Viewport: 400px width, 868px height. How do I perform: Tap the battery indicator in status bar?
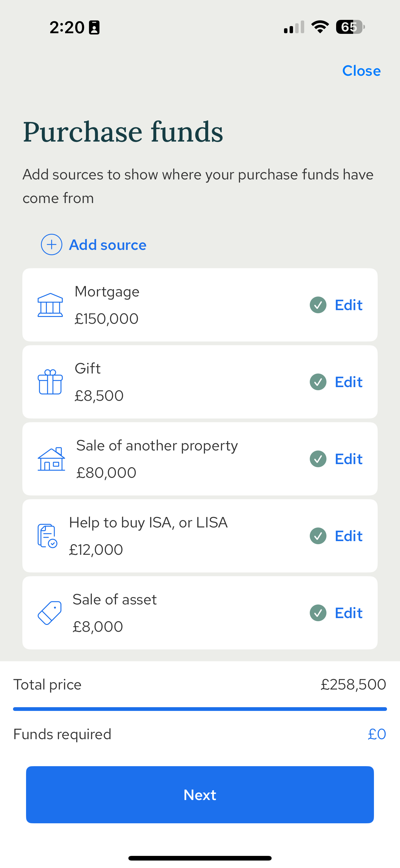pyautogui.click(x=350, y=27)
